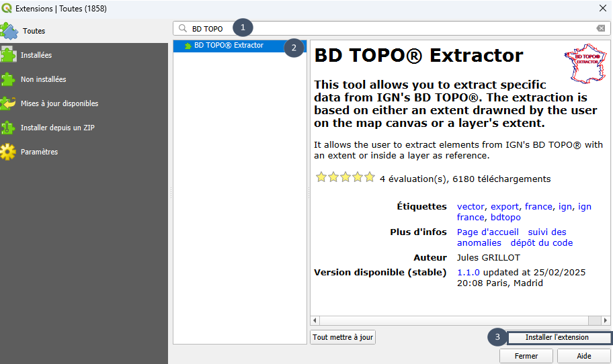Open the bdtopo tag link

[x=505, y=217]
